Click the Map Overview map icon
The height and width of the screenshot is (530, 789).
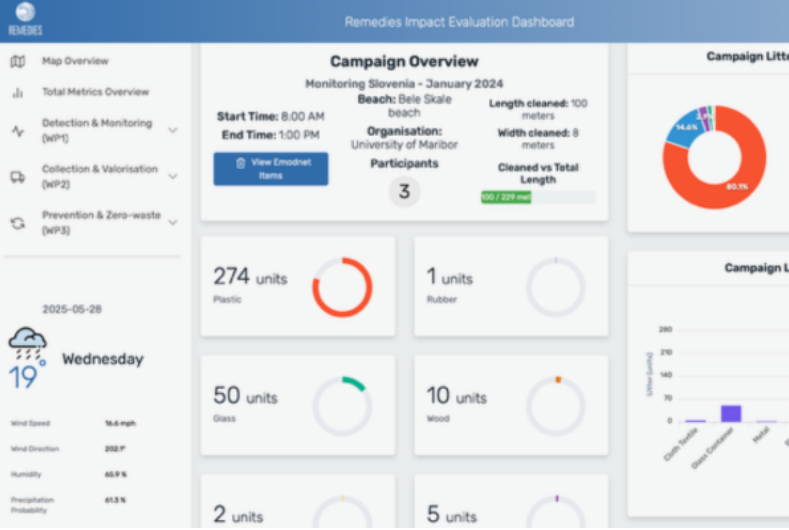point(18,62)
